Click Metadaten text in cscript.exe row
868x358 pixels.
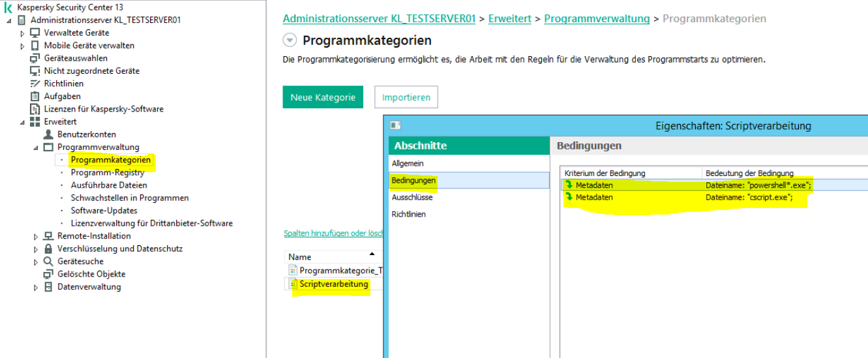point(594,197)
